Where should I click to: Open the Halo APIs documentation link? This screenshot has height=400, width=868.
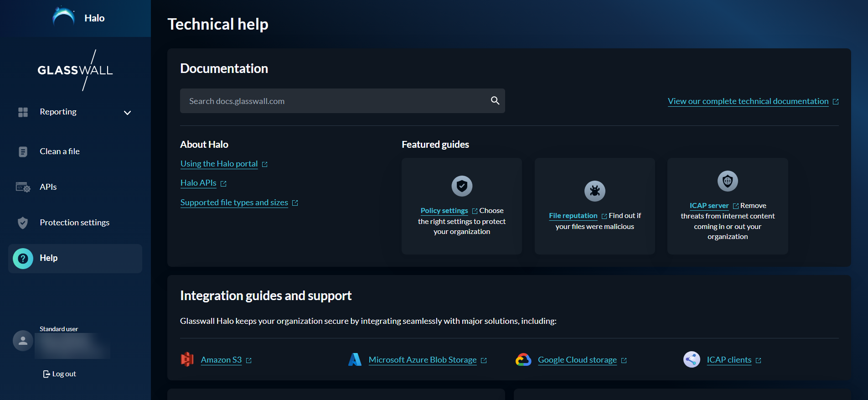(198, 183)
